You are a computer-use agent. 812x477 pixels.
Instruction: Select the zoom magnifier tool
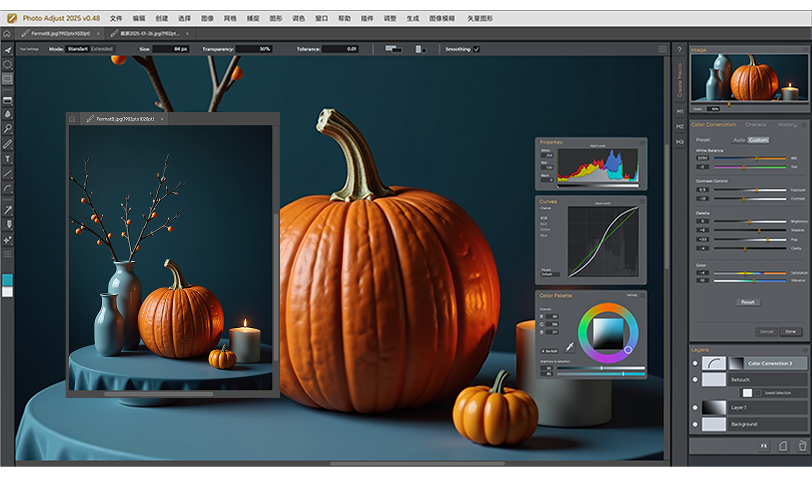(8, 129)
